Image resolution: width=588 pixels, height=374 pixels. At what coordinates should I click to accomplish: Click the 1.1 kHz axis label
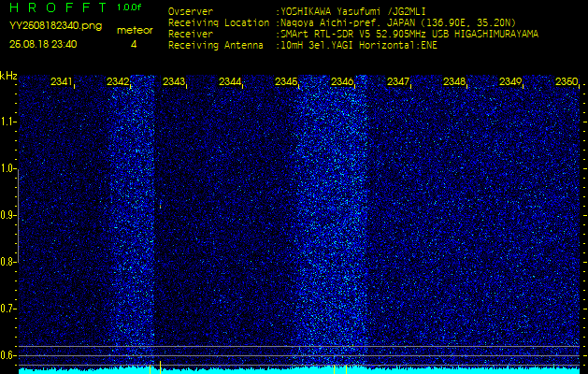(7, 122)
